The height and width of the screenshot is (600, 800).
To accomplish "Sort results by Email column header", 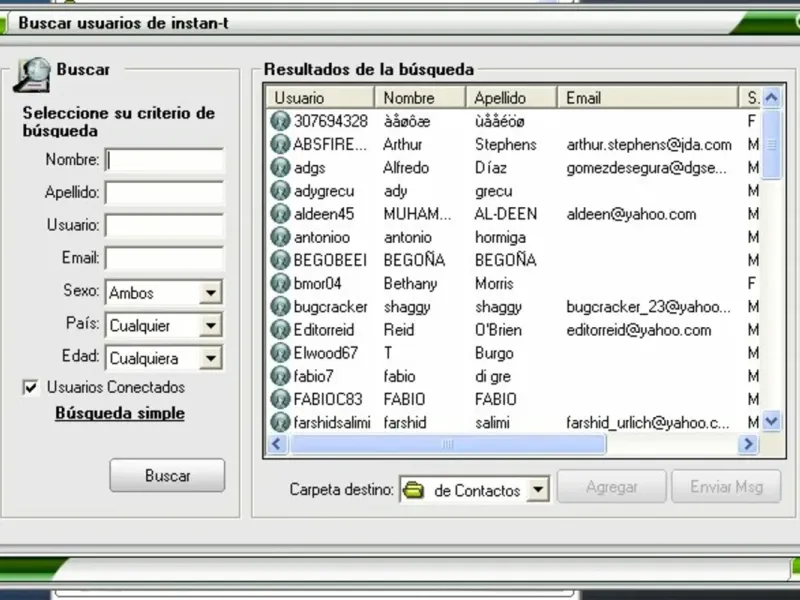I will [647, 97].
